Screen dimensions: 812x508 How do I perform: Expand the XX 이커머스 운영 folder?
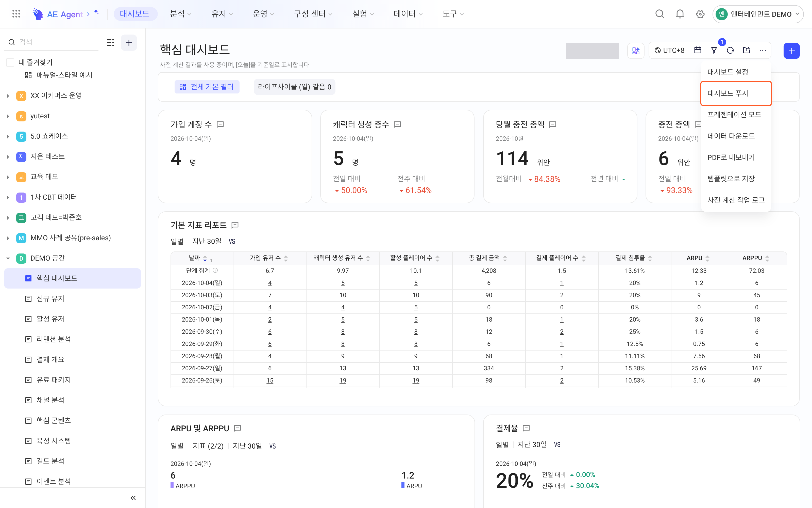pyautogui.click(x=8, y=96)
